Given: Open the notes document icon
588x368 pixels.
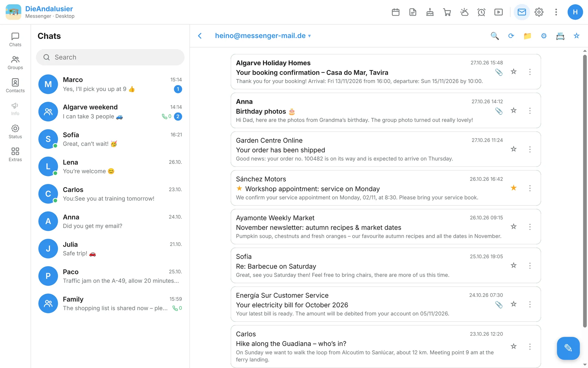Looking at the screenshot, I should tap(413, 12).
